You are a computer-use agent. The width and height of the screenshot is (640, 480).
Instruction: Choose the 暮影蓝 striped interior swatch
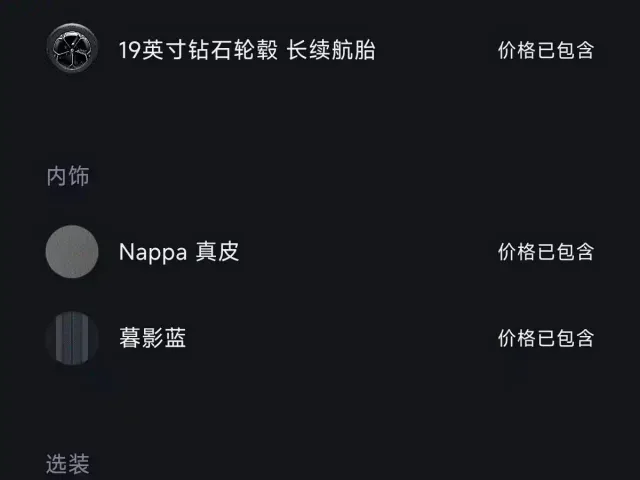coord(72,338)
